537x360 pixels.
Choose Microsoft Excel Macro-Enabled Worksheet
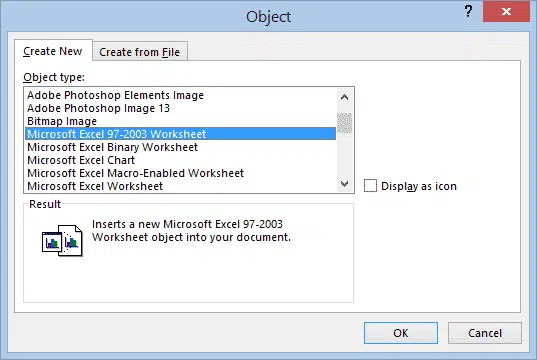(180, 173)
